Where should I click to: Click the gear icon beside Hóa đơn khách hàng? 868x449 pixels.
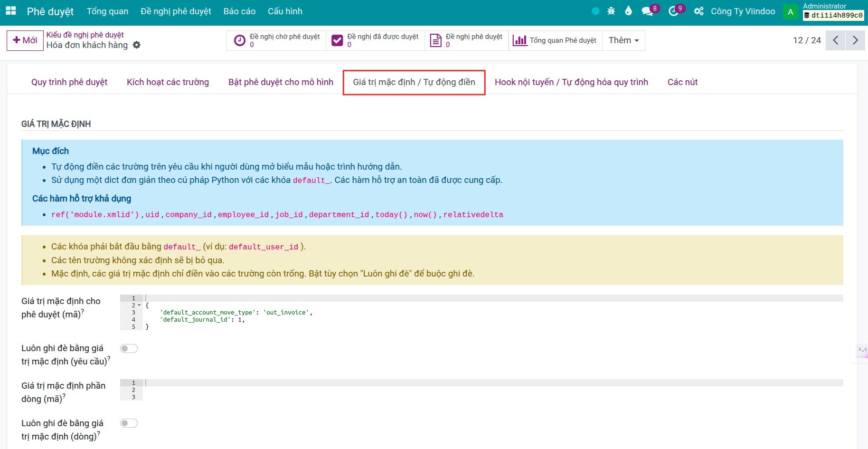[x=137, y=45]
